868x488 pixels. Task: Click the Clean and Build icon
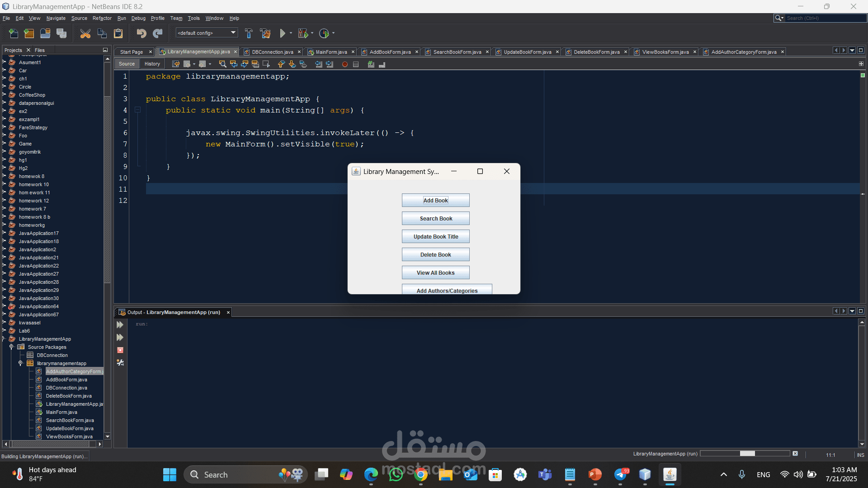[x=265, y=33]
